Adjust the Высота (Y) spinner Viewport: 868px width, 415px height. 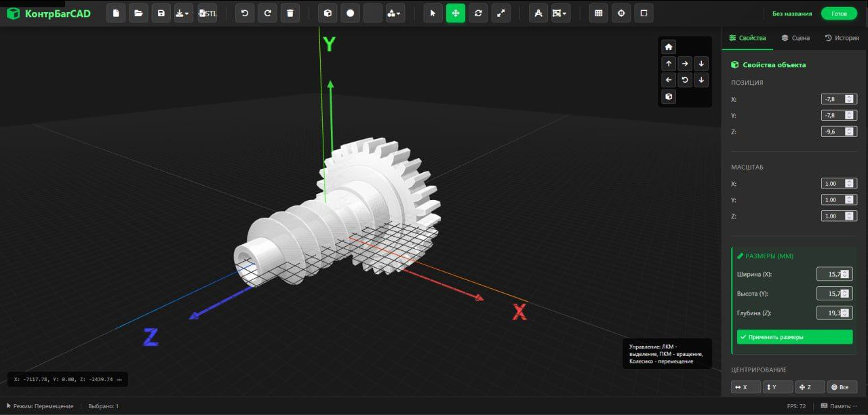pyautogui.click(x=845, y=294)
